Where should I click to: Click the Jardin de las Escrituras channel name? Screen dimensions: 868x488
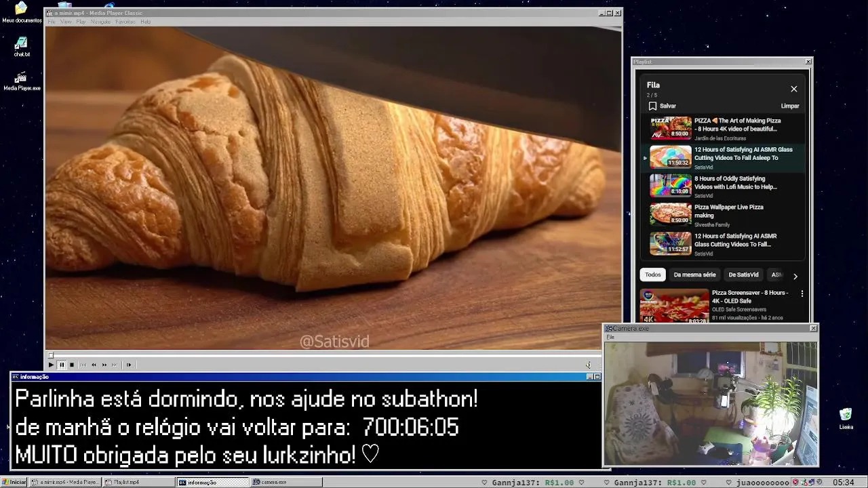click(x=720, y=138)
